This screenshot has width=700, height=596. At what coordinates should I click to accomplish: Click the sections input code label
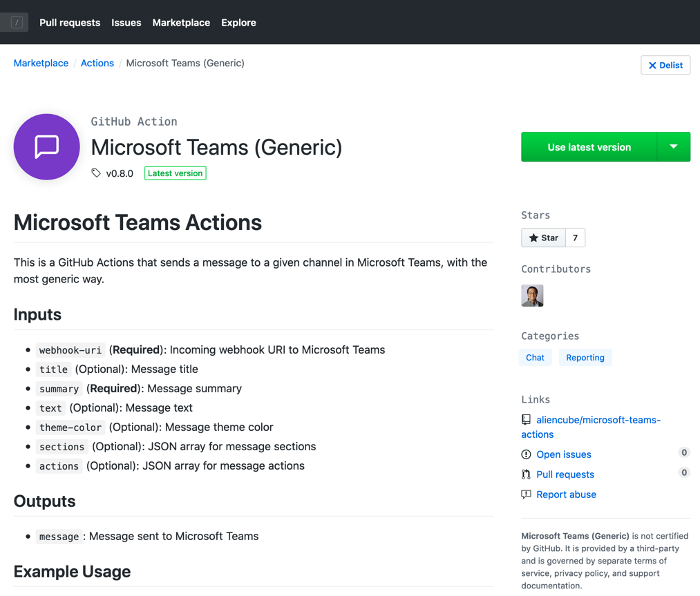click(x=62, y=447)
